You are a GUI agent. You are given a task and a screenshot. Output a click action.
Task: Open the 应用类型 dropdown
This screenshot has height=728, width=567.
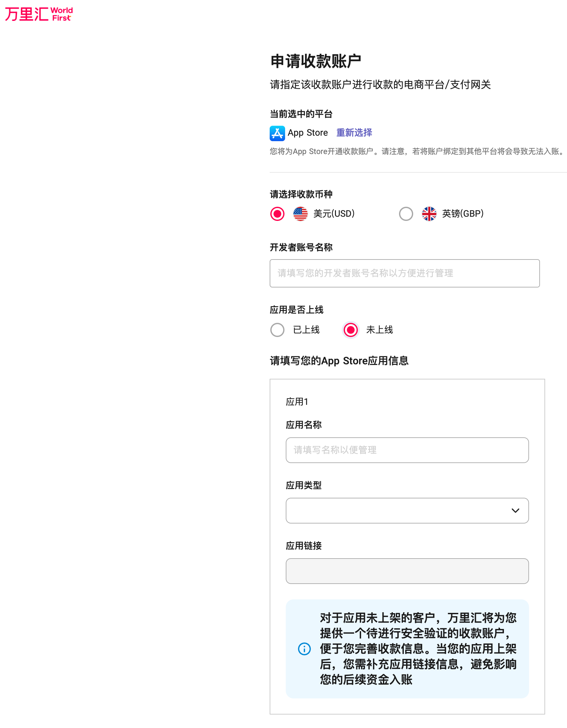tap(407, 510)
